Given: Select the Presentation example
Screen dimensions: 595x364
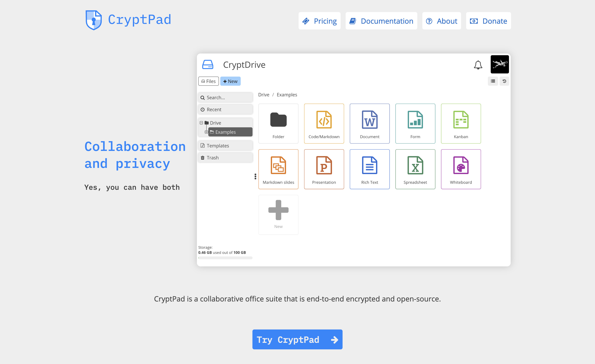Looking at the screenshot, I should (x=324, y=169).
